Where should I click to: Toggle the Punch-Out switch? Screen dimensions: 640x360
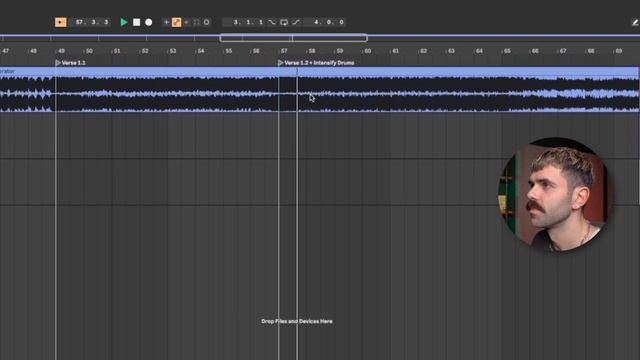(296, 22)
